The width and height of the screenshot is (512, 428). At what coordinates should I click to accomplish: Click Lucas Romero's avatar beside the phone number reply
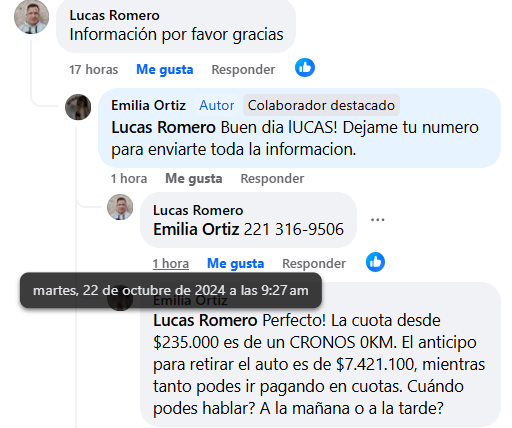point(120,207)
